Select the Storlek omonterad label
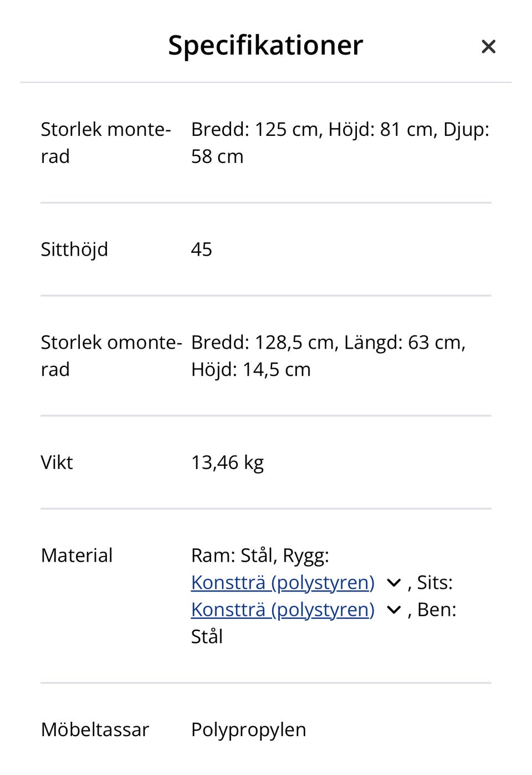Image resolution: width=532 pixels, height=775 pixels. (x=111, y=355)
